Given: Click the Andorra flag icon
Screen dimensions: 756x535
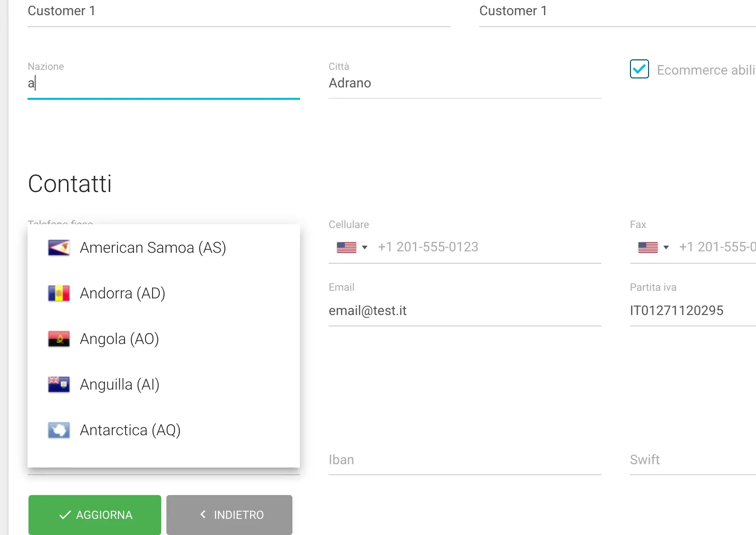Looking at the screenshot, I should 59,293.
